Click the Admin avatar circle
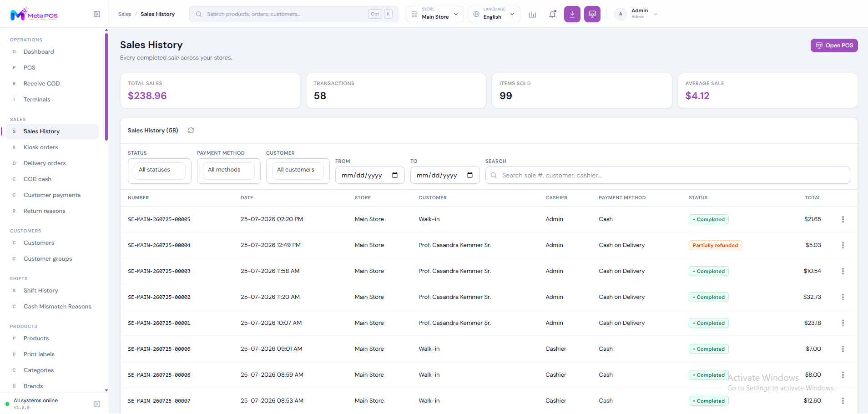Image resolution: width=868 pixels, height=414 pixels. pyautogui.click(x=621, y=14)
